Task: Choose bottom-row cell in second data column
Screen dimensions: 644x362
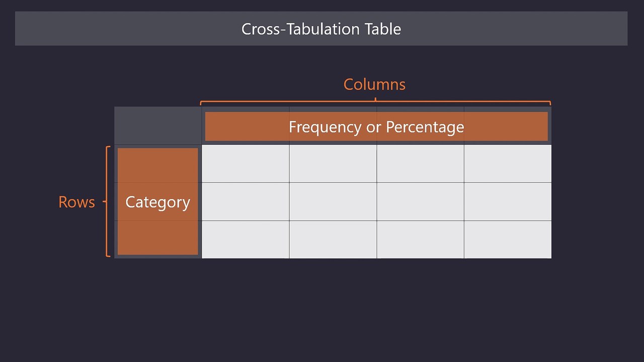Action: click(333, 240)
